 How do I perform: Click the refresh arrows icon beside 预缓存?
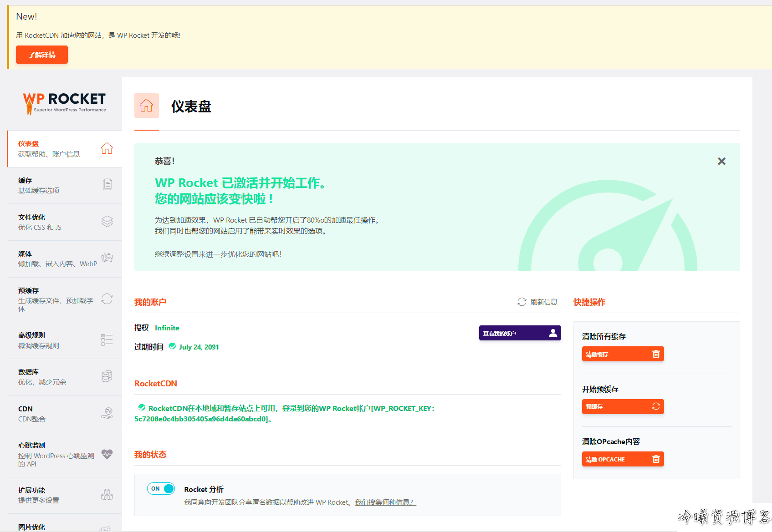pyautogui.click(x=107, y=299)
